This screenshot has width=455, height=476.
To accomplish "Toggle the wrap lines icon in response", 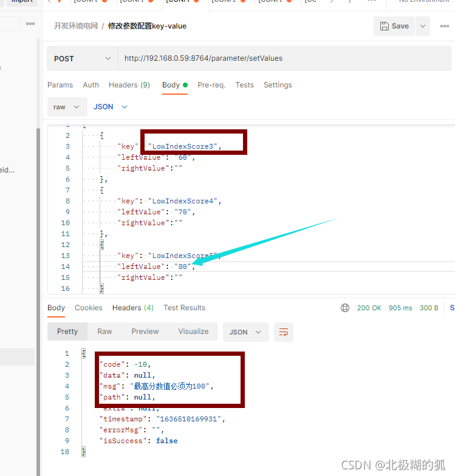I will point(283,332).
